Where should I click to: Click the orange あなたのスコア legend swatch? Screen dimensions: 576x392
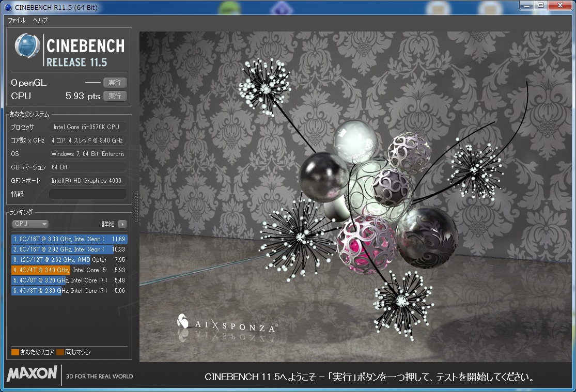click(x=15, y=352)
